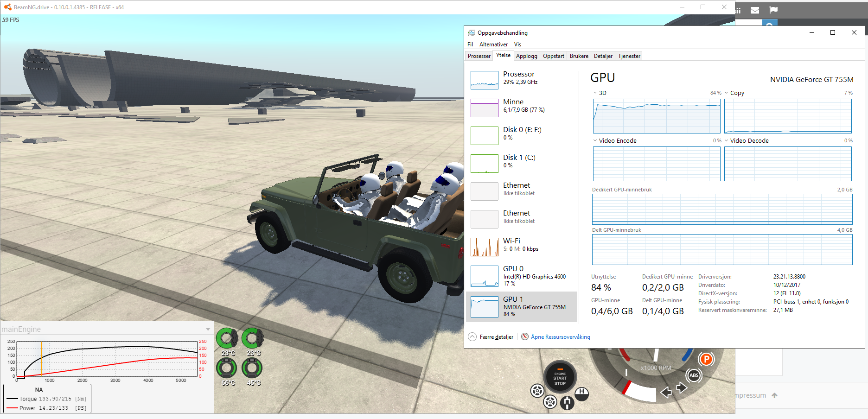The width and height of the screenshot is (868, 419).
Task: Select Disk 0 (E: F:) entry
Action: (x=522, y=135)
